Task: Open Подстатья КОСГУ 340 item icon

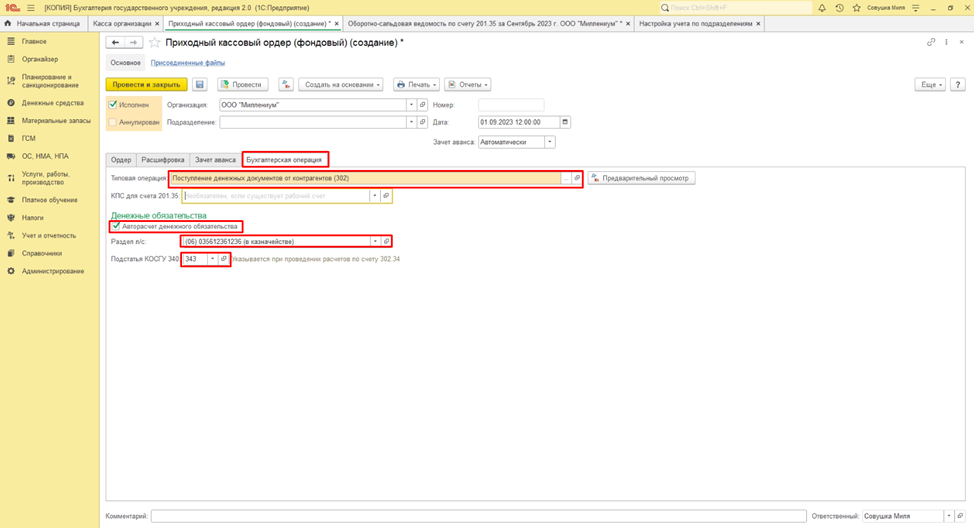Action: 224,259
